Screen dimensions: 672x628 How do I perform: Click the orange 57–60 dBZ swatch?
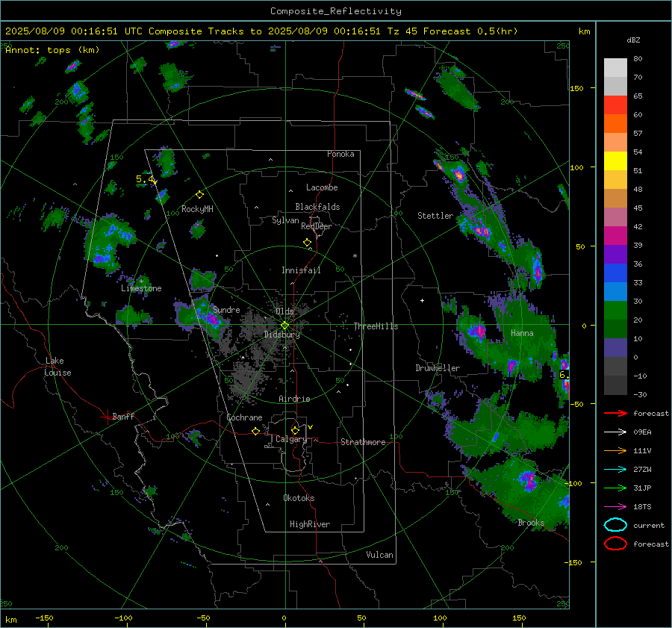pos(615,123)
